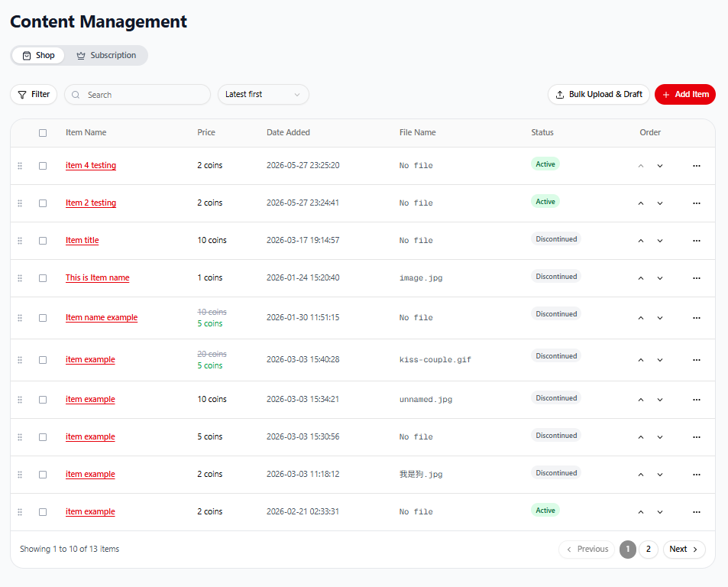Open more options for unnamed.jpg row
This screenshot has height=587, width=728.
[697, 400]
